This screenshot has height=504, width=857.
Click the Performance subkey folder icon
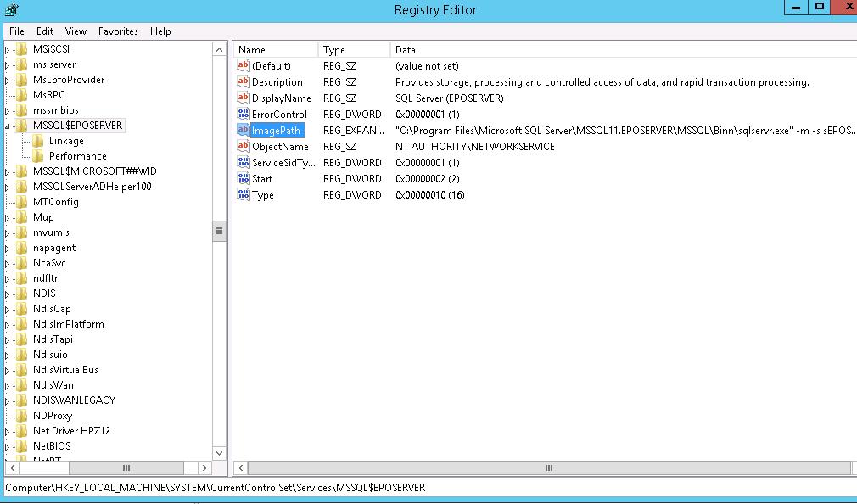(38, 156)
